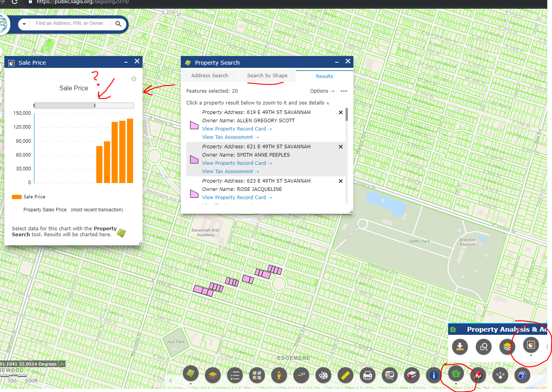Open the Basemap Gallery grid icon
The image size is (552, 392).
pyautogui.click(x=257, y=375)
